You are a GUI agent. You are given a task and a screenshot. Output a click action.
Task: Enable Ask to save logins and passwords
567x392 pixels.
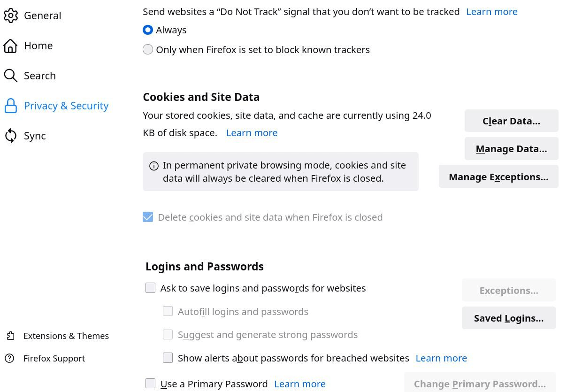point(150,288)
